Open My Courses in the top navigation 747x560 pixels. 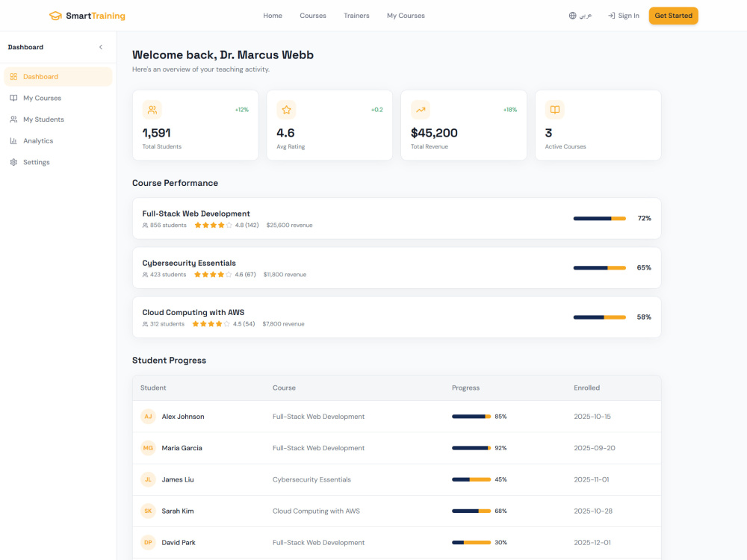point(406,16)
